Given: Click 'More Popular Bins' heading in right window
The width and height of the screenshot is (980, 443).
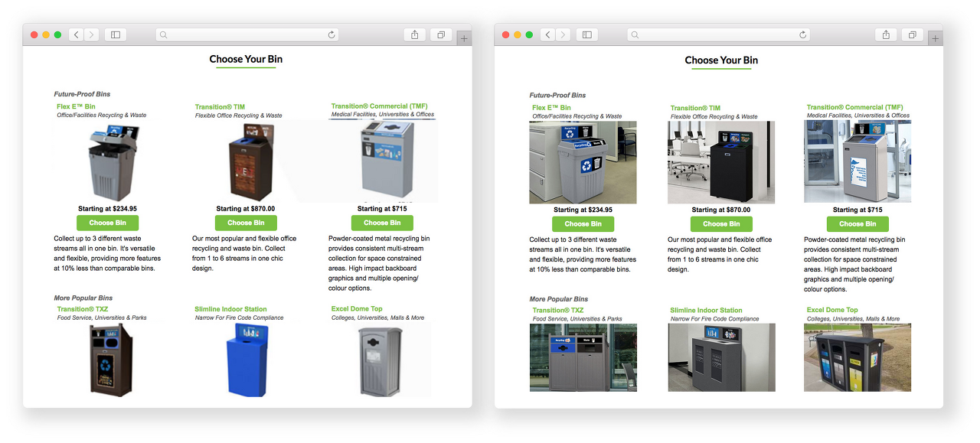Looking at the screenshot, I should (558, 299).
